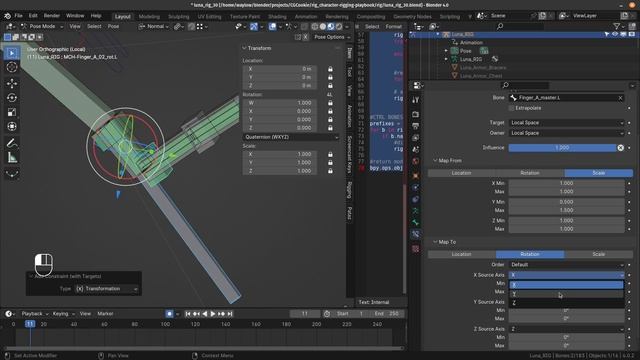Toggle Luna_RIG visibility eye in outliner
Viewport: 640px width, 360px height.
[x=615, y=35]
